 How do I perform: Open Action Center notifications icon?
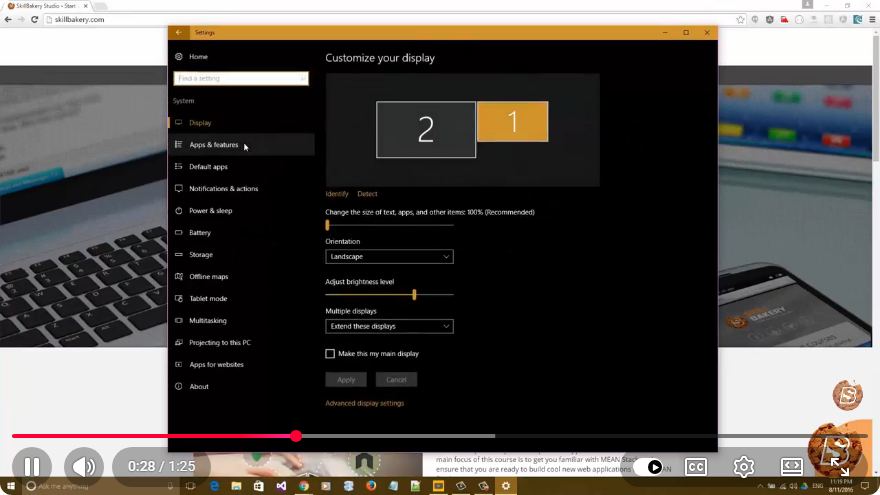coord(865,486)
